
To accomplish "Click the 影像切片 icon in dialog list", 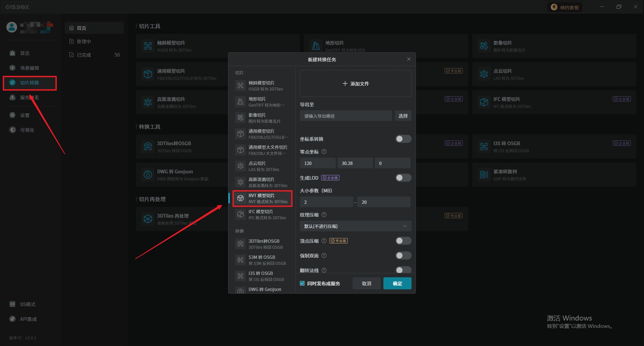I will coord(240,118).
